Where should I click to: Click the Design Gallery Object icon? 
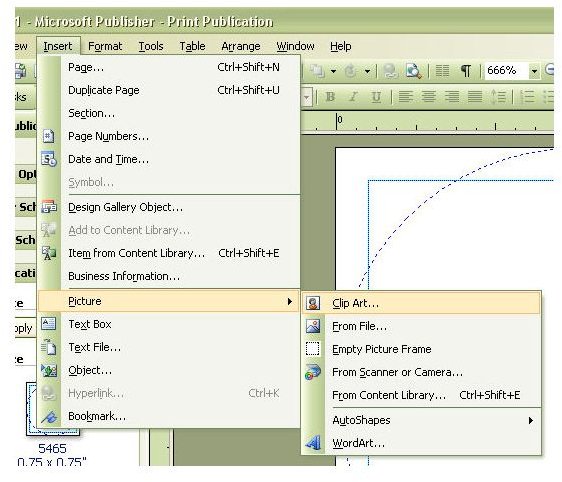pyautogui.click(x=49, y=207)
